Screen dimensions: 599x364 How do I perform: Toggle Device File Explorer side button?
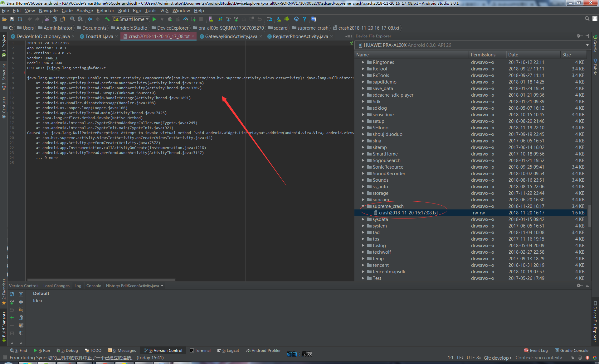(595, 322)
